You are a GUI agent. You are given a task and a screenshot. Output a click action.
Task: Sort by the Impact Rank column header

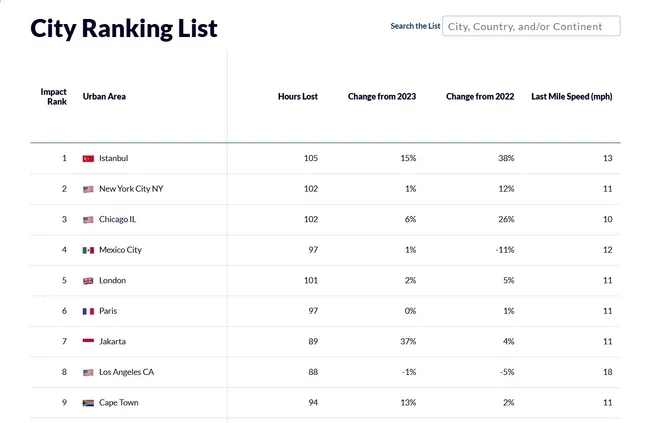click(54, 97)
